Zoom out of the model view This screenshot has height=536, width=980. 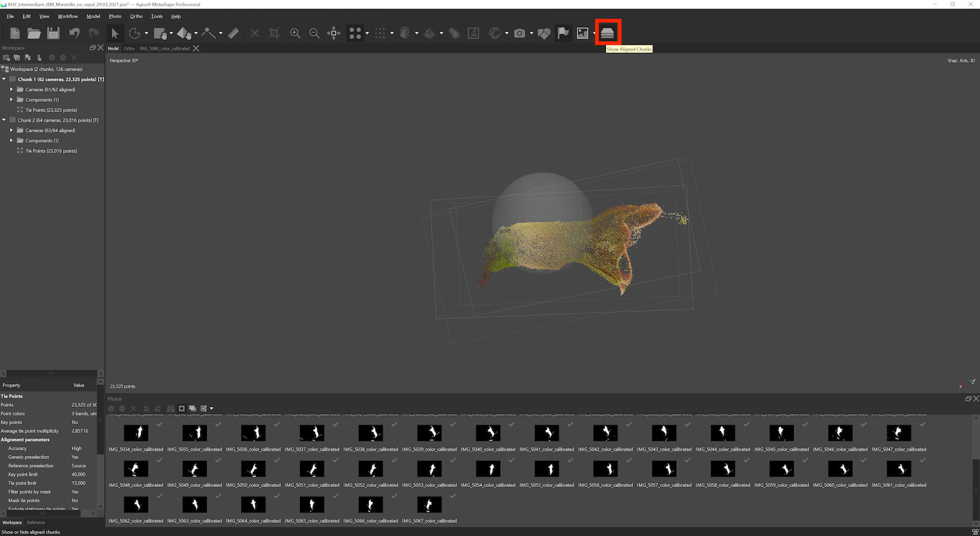[x=314, y=33]
